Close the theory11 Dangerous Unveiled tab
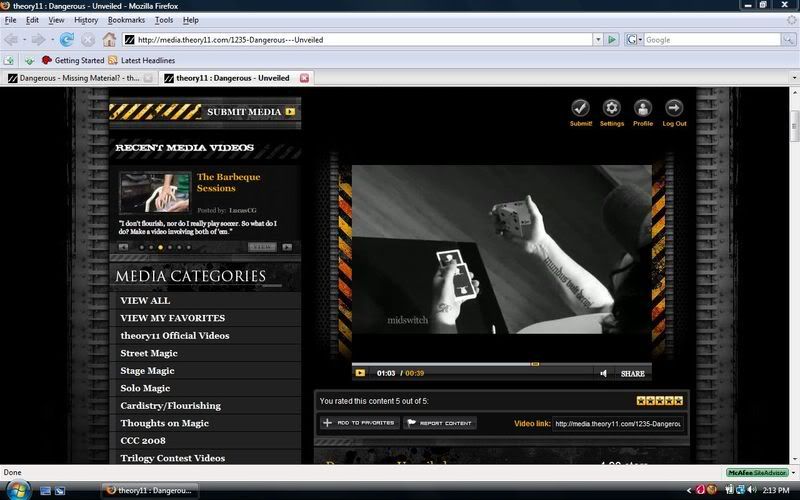 coord(305,78)
